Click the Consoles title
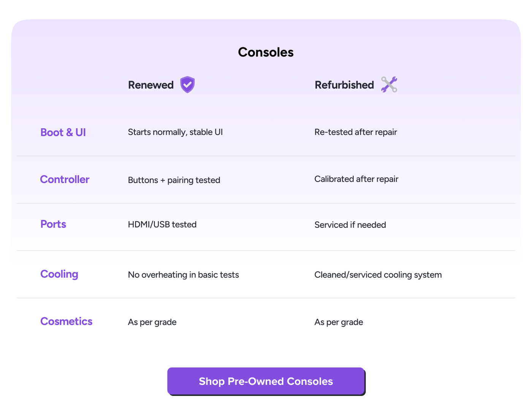 coord(266,52)
